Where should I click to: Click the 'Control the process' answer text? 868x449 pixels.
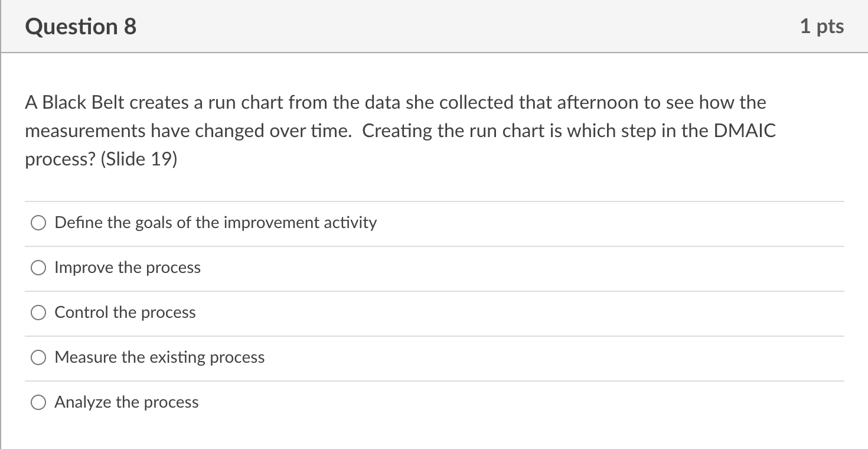(125, 313)
